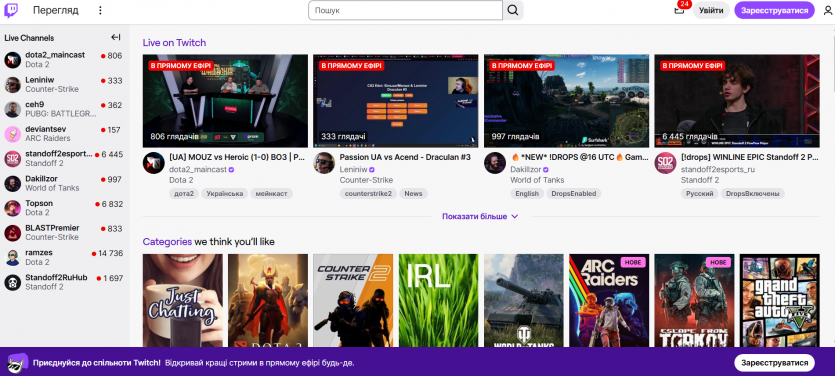The height and width of the screenshot is (376, 835).
Task: Open Leniniw avatar in sidebar
Action: [x=13, y=85]
